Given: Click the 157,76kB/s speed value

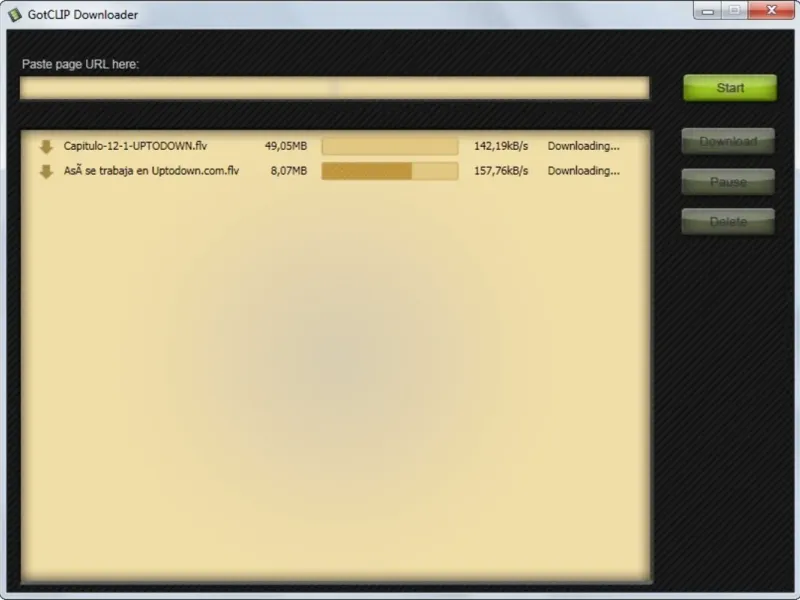Looking at the screenshot, I should pyautogui.click(x=501, y=171).
